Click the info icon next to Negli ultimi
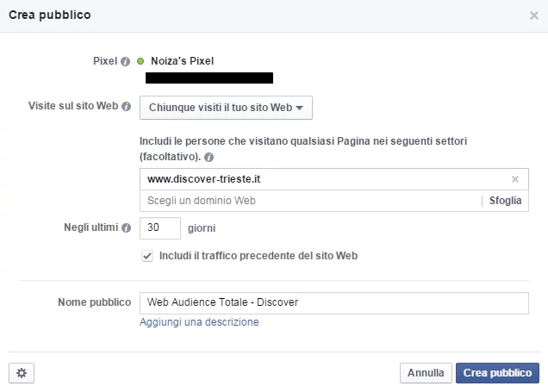The height and width of the screenshot is (392, 548). click(126, 227)
